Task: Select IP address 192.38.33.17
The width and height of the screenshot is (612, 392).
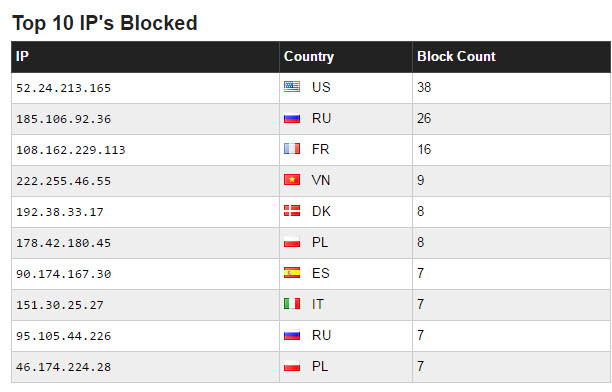Action: [x=60, y=212]
